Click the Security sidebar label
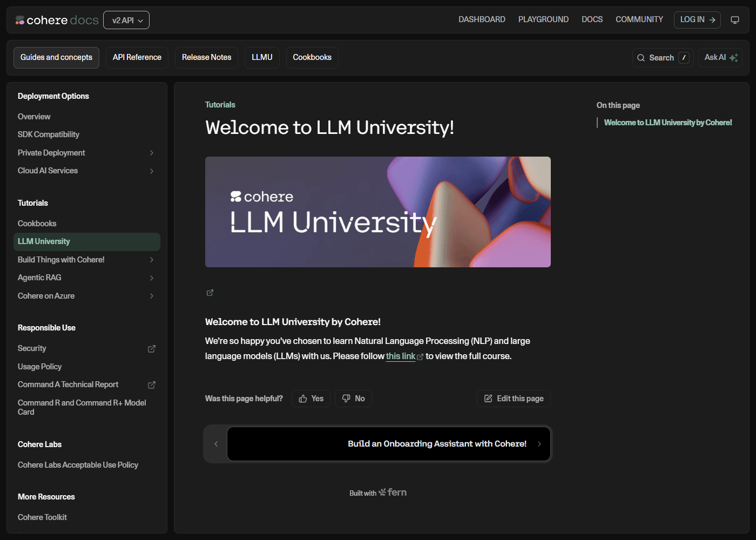This screenshot has height=540, width=756. tap(32, 349)
